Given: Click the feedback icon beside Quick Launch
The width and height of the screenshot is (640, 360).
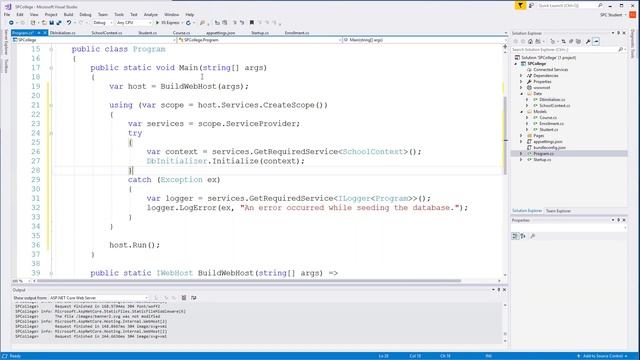Looking at the screenshot, I should click(531, 5).
